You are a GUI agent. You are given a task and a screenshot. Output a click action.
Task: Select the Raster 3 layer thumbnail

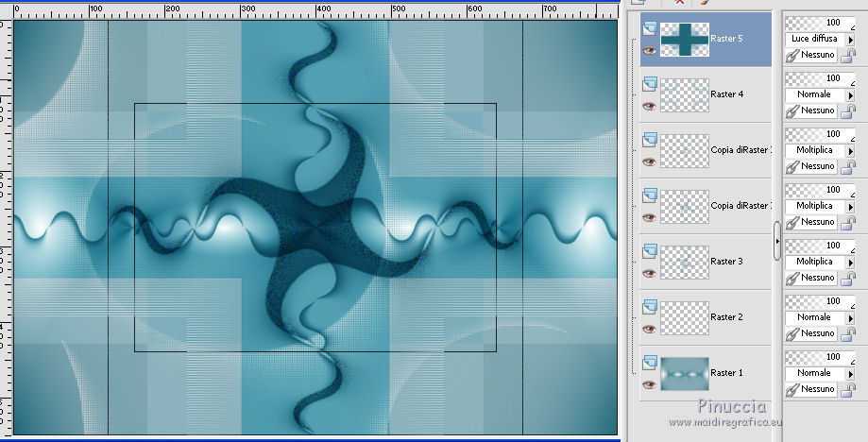[685, 263]
